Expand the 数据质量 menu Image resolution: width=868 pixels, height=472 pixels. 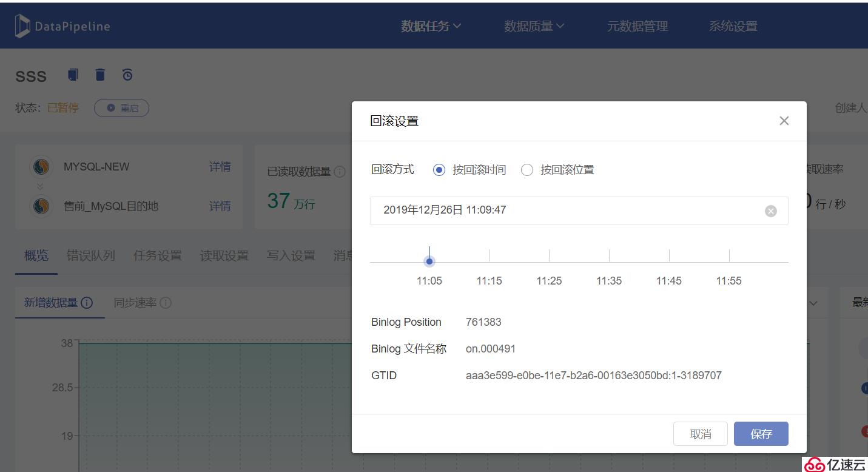534,26
